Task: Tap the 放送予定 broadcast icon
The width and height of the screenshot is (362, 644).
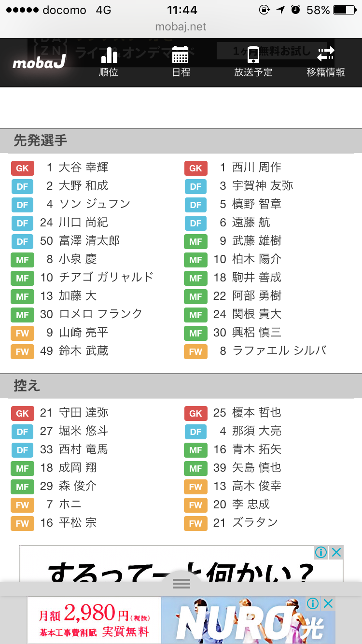Action: point(253,62)
